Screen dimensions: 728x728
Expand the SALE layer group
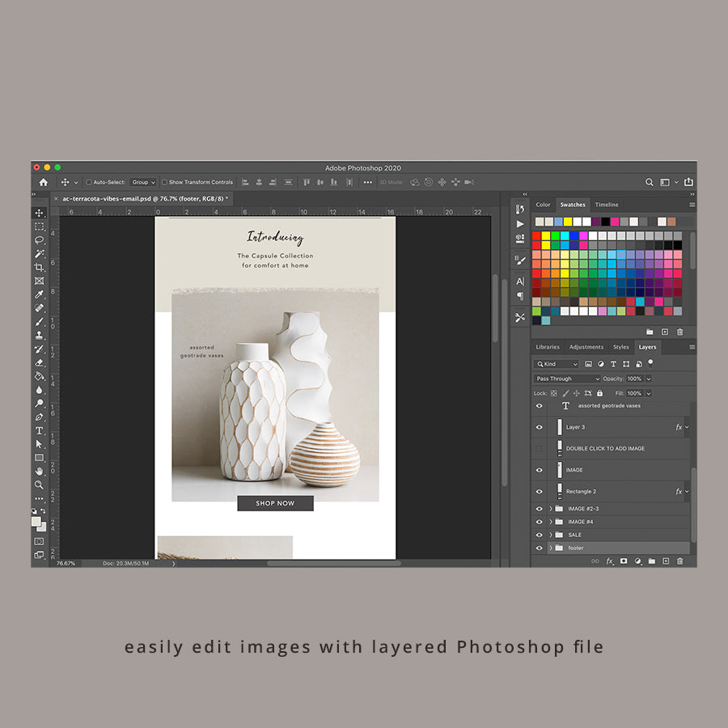[x=551, y=535]
